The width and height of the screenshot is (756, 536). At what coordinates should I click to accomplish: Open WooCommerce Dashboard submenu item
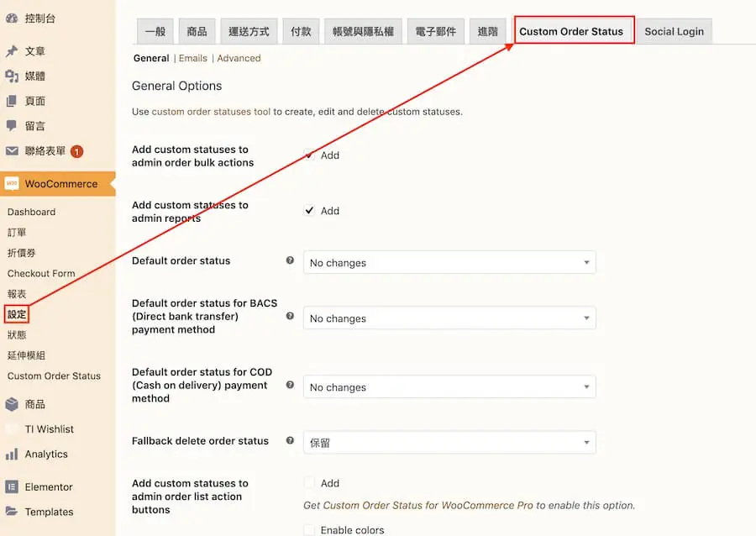[31, 212]
